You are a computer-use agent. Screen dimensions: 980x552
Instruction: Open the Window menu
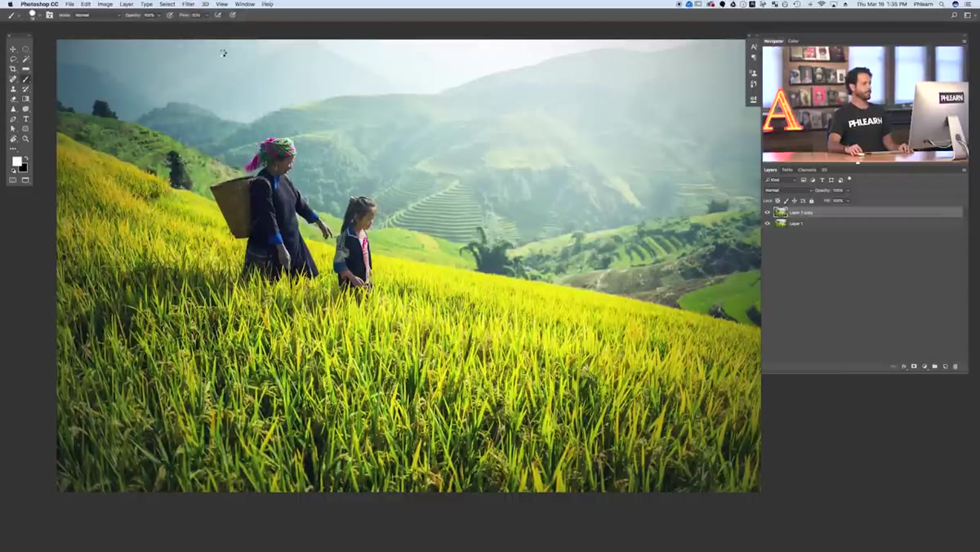click(x=245, y=4)
